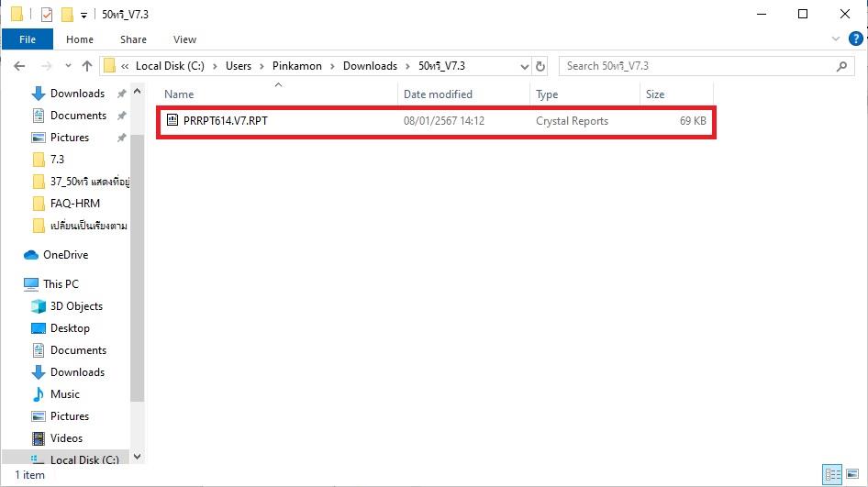The width and height of the screenshot is (868, 487).
Task: Open the dropdown arrow after Pinkamon breadcrumb
Action: click(332, 66)
